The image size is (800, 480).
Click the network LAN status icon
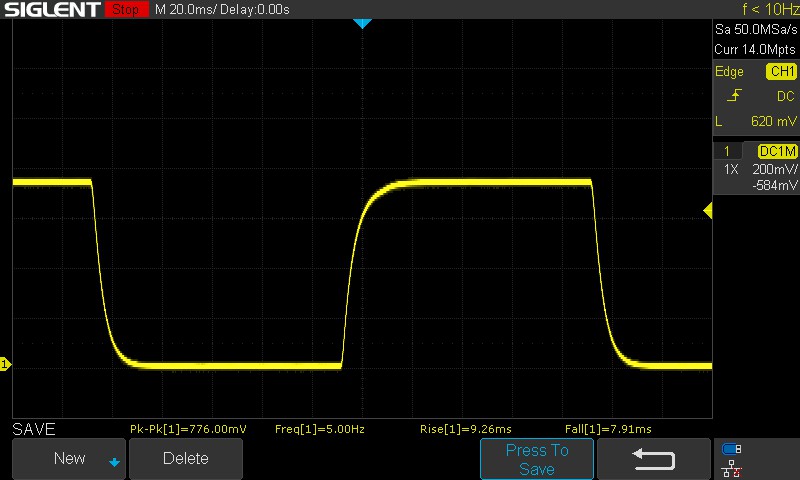click(731, 468)
